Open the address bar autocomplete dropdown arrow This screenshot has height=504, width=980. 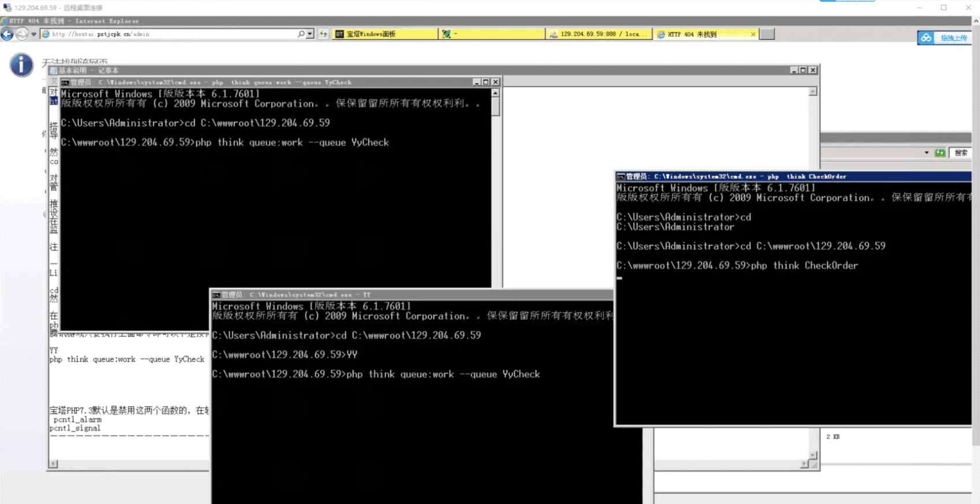click(x=310, y=34)
